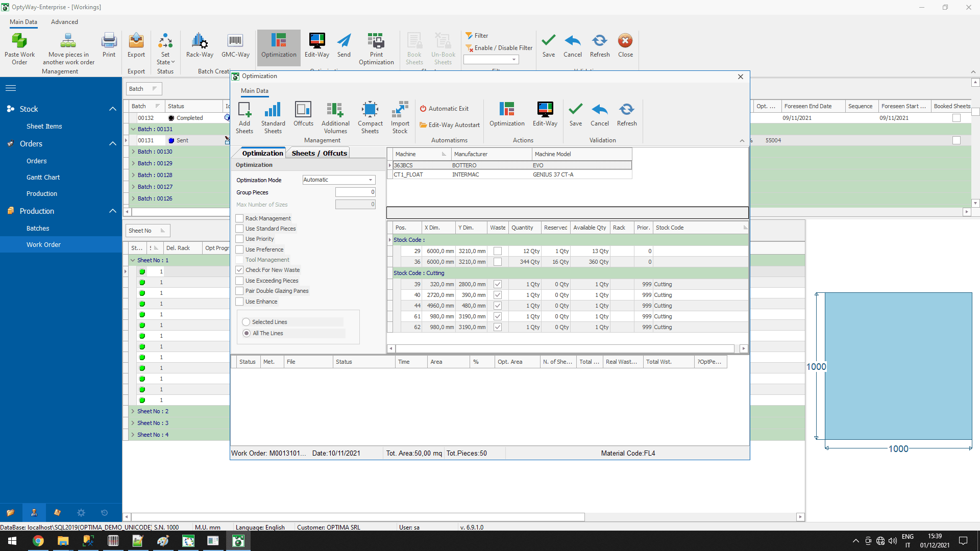
Task: Click the Filter button in ribbon
Action: point(477,36)
